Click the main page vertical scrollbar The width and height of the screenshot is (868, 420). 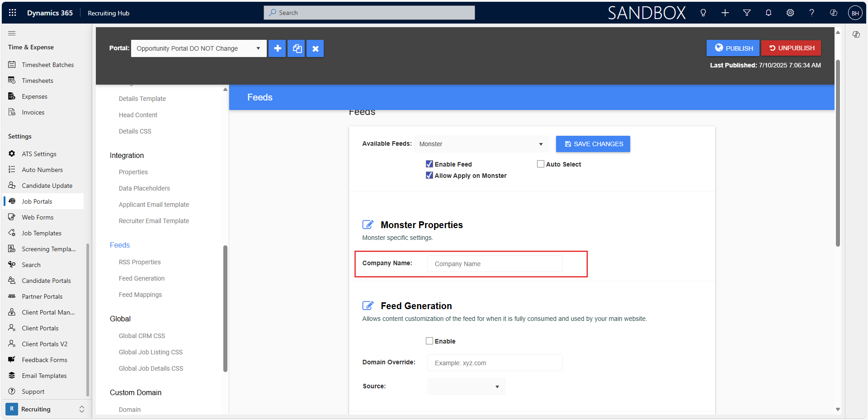(x=838, y=153)
